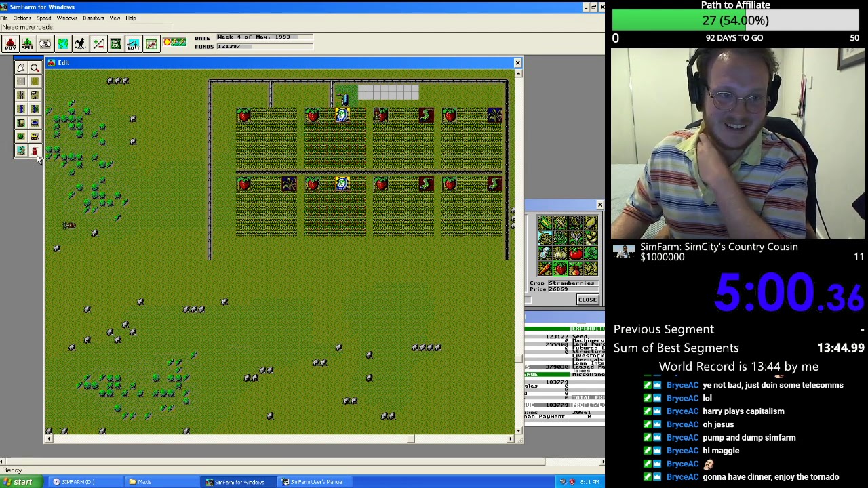868x488 pixels.
Task: Select the yellow tractor equipment tool
Action: pyautogui.click(x=35, y=136)
